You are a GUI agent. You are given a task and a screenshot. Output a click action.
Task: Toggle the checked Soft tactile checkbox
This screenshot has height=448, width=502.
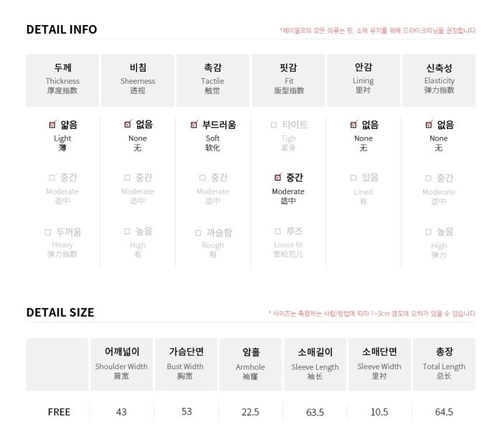pyautogui.click(x=194, y=125)
